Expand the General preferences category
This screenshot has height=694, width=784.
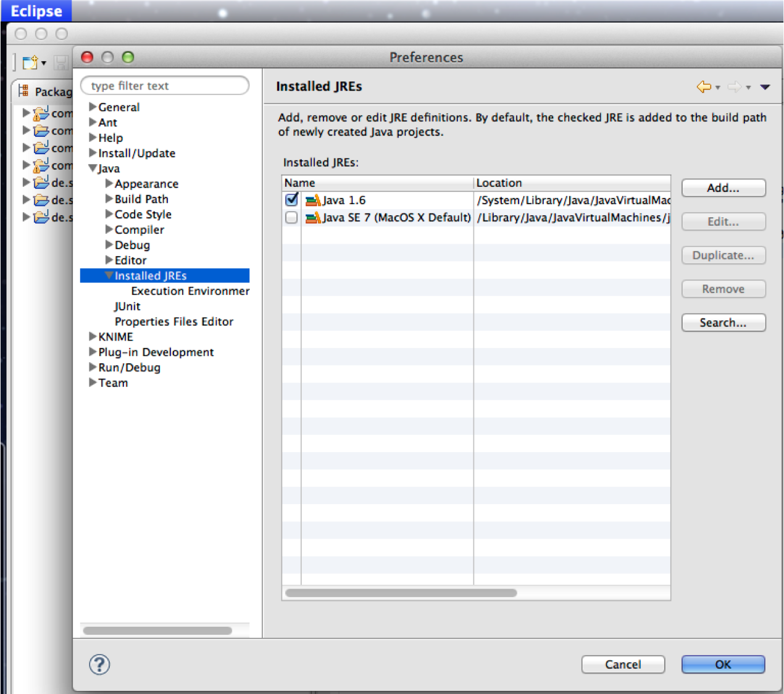click(93, 107)
